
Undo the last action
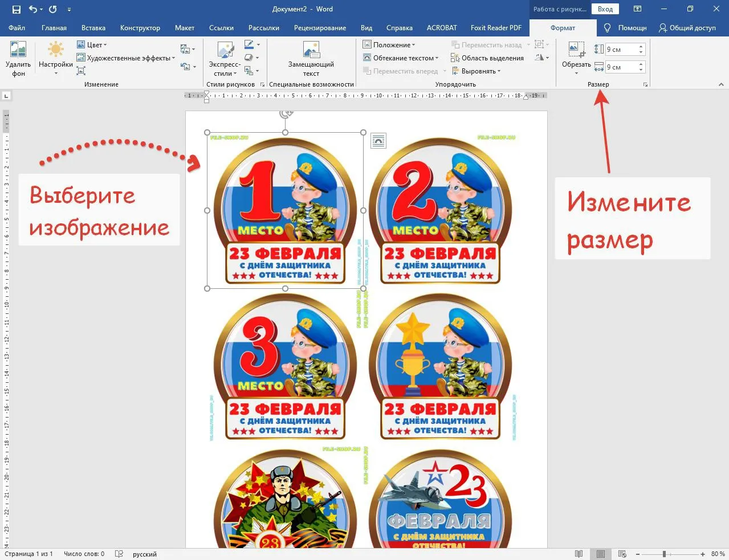[33, 9]
